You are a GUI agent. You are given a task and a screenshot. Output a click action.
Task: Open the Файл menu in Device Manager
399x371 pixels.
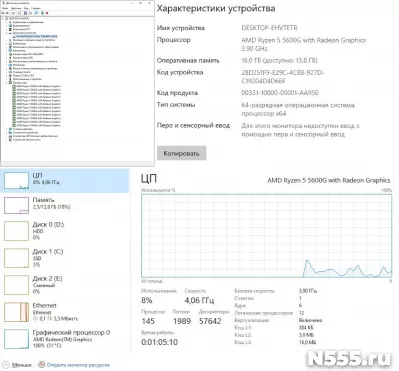[x=5, y=8]
